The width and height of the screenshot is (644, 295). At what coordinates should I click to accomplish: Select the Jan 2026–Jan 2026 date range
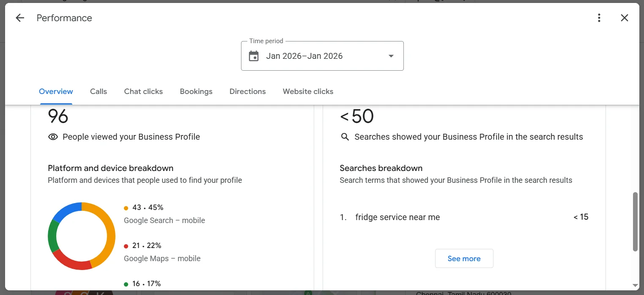322,56
